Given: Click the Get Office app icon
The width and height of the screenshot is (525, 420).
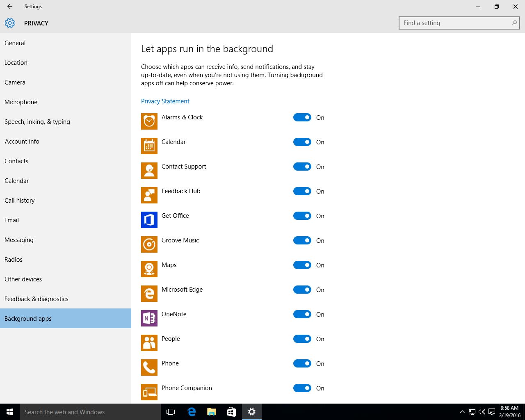Looking at the screenshot, I should (149, 220).
